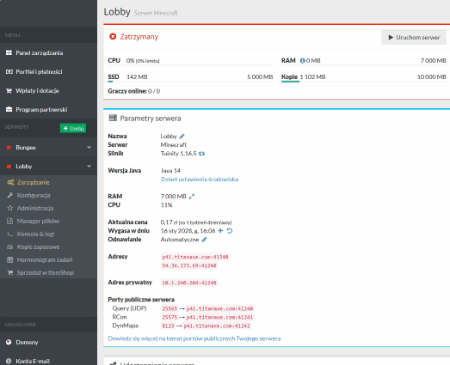Viewport: 450px width, 365px height.
Task: Click RAM info icon near 0 MB
Action: click(x=302, y=61)
